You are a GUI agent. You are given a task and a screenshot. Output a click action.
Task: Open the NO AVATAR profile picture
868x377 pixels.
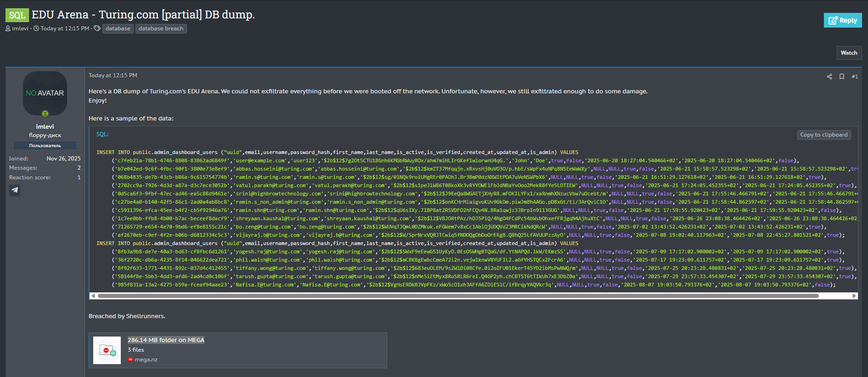[x=45, y=93]
